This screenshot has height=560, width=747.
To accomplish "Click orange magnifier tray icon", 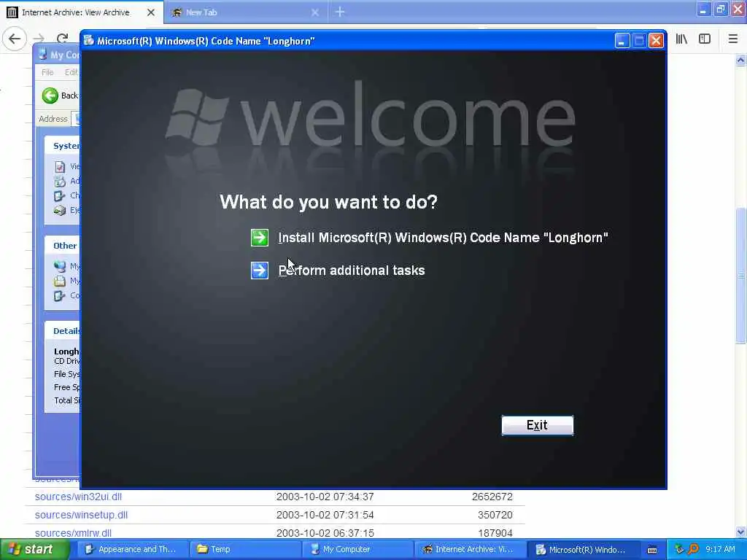I will (693, 550).
